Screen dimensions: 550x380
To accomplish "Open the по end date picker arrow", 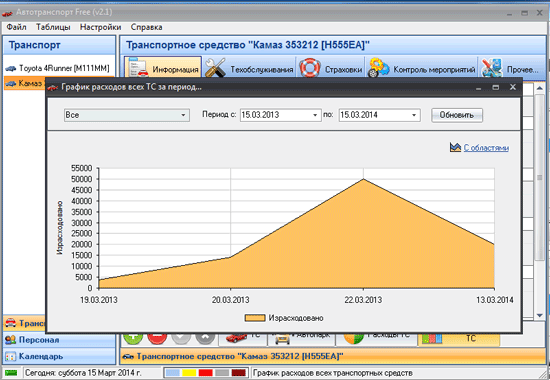I will click(414, 115).
